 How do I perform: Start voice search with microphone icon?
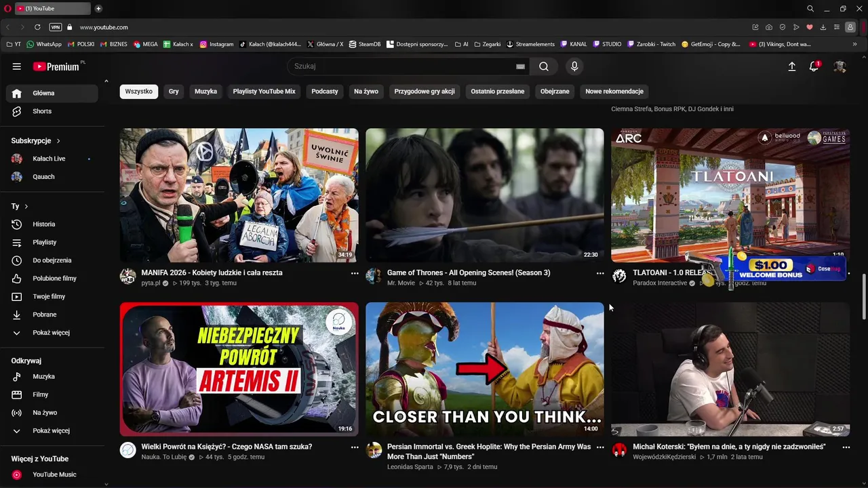tap(574, 66)
